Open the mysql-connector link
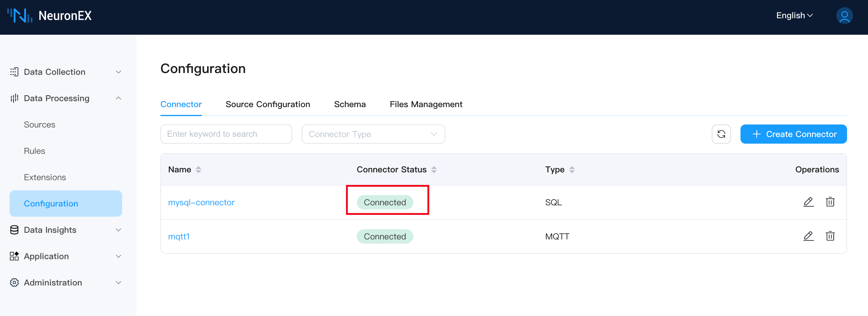Image resolution: width=868 pixels, height=316 pixels. [x=201, y=202]
